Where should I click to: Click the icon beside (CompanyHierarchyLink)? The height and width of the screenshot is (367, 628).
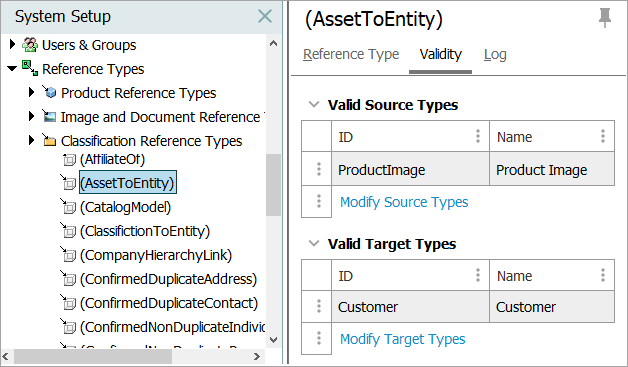[x=69, y=255]
